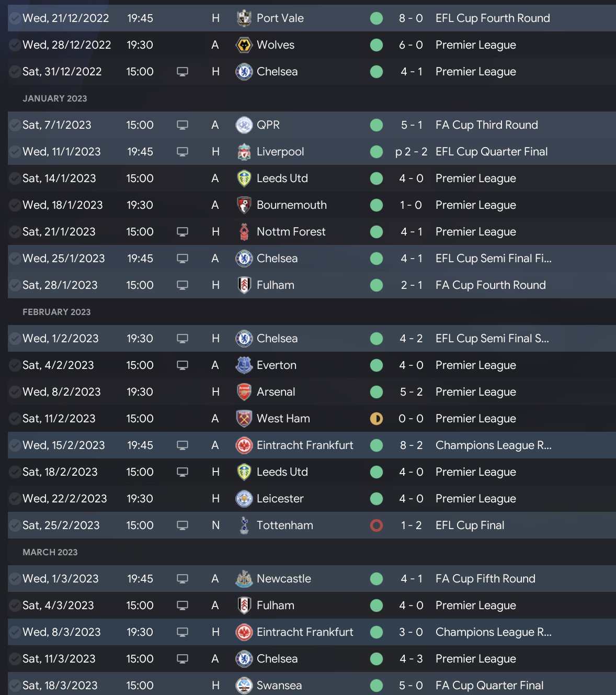This screenshot has height=695, width=616.
Task: Click the Wolves club crest icon
Action: pos(244,45)
